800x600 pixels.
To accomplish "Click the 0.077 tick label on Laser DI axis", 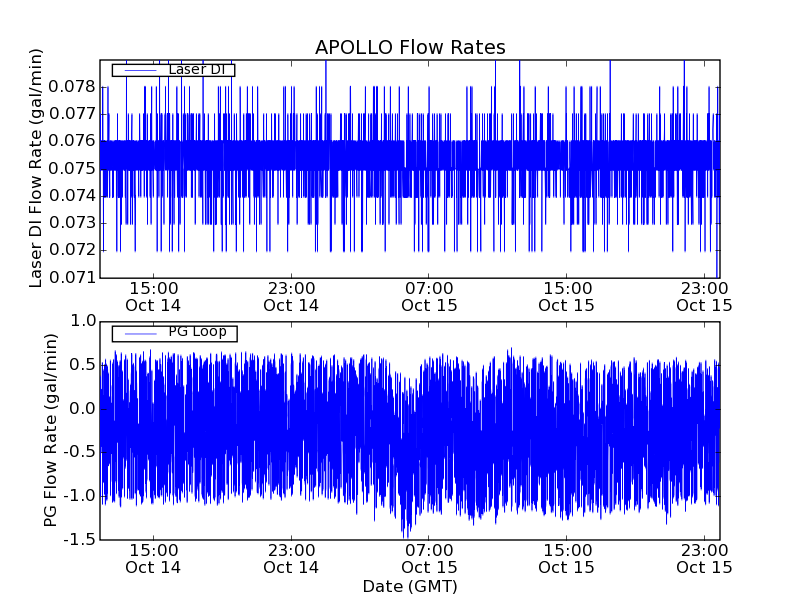I will pos(72,114).
